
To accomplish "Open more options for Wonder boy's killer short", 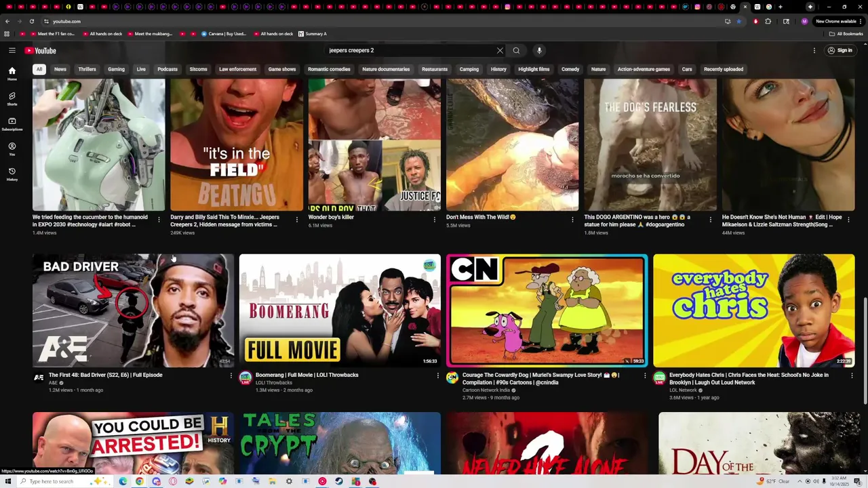I will (x=435, y=220).
